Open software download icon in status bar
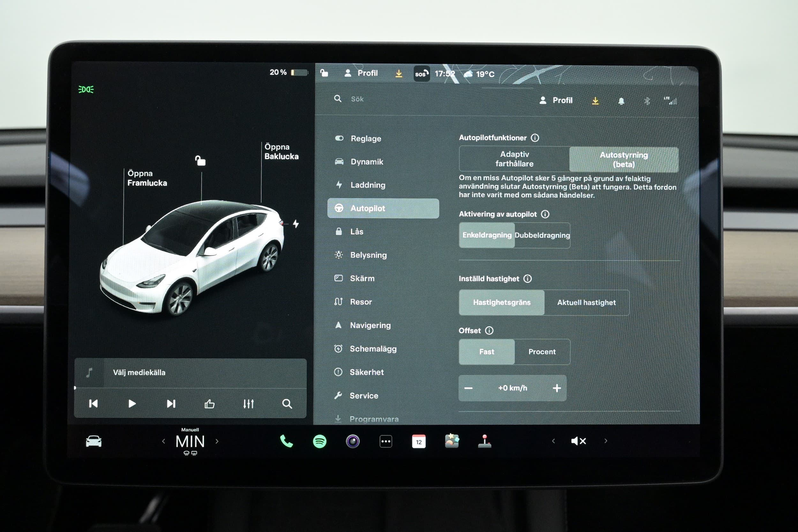Image resolution: width=798 pixels, height=532 pixels. pyautogui.click(x=399, y=73)
